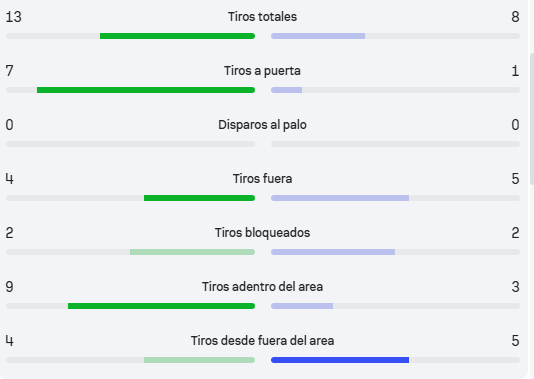Click the value 1 for Tiros a puerta
Screen dimensions: 534x379
pos(515,71)
